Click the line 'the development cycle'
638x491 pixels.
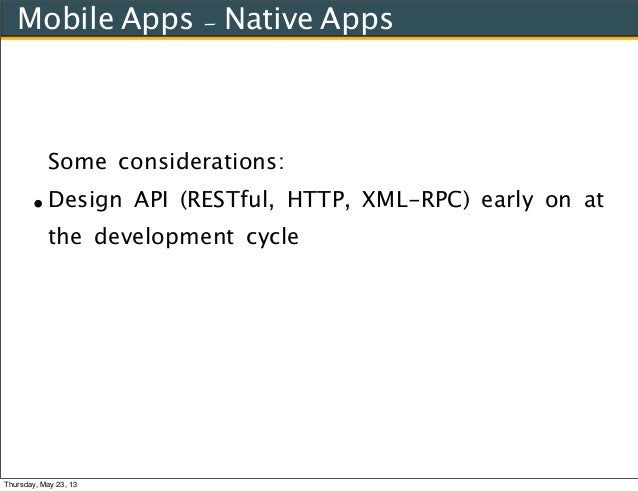coord(173,236)
